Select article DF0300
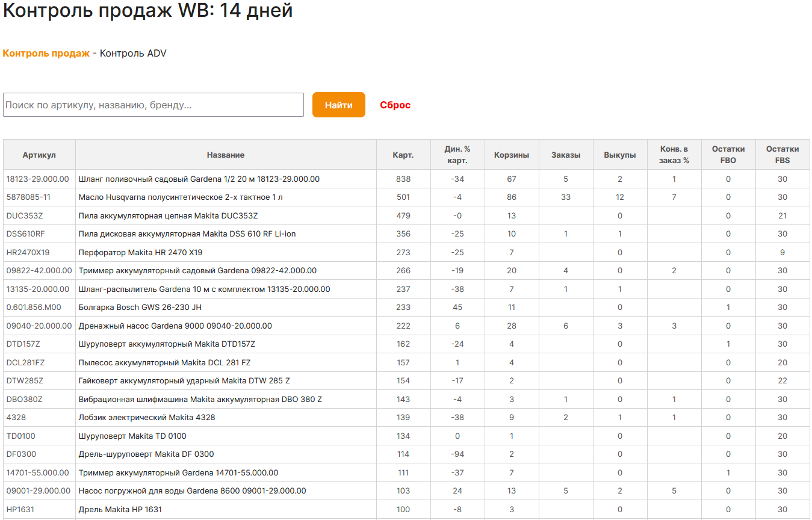 [x=22, y=454]
